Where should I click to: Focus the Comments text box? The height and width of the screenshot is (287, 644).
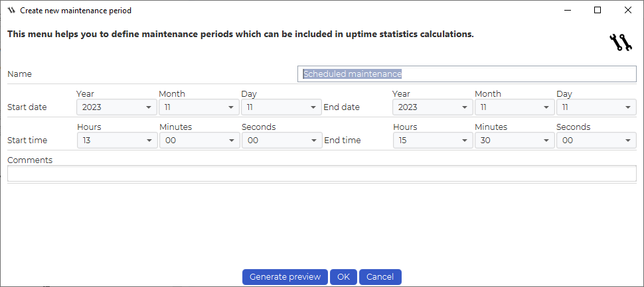click(x=322, y=174)
